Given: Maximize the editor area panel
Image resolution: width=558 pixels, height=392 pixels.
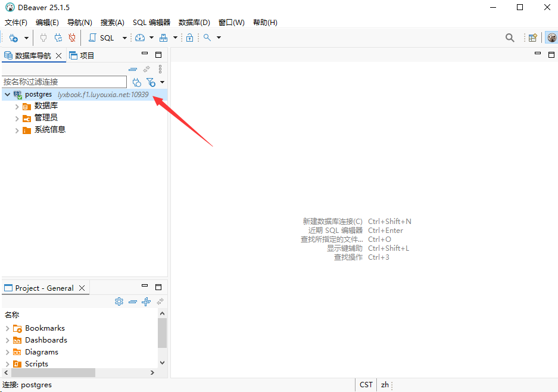Looking at the screenshot, I should tap(551, 54).
